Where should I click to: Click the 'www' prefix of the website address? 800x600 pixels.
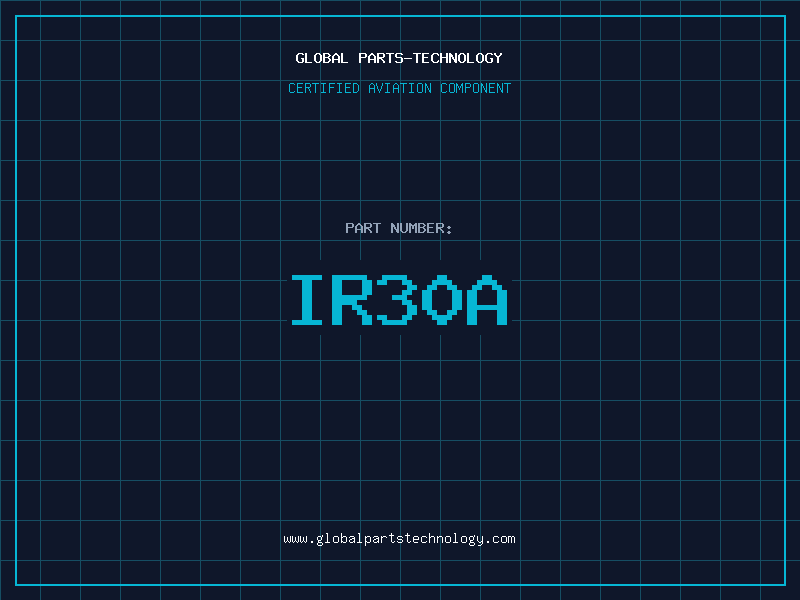(295, 539)
